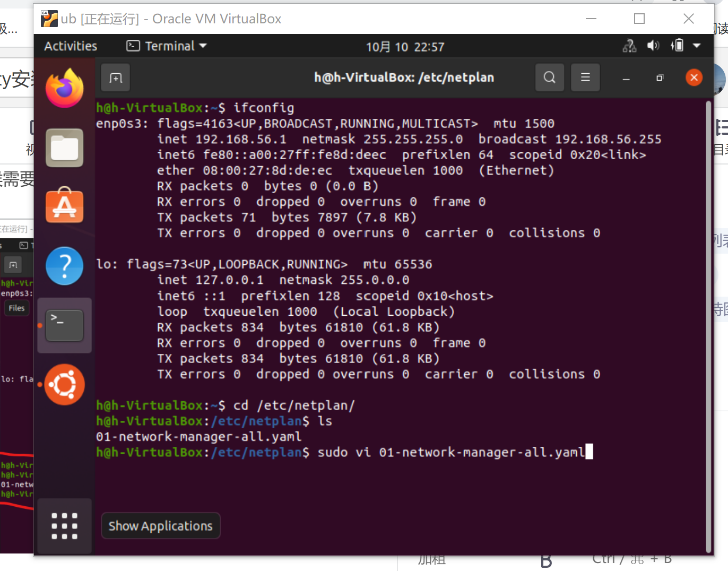
Task: Expand the system menu arrow
Action: [x=697, y=46]
